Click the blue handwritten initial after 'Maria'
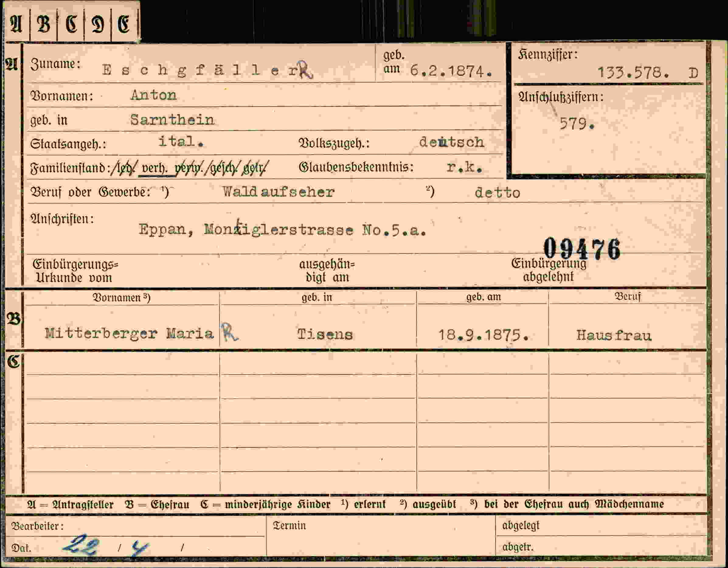The image size is (728, 568). click(229, 332)
